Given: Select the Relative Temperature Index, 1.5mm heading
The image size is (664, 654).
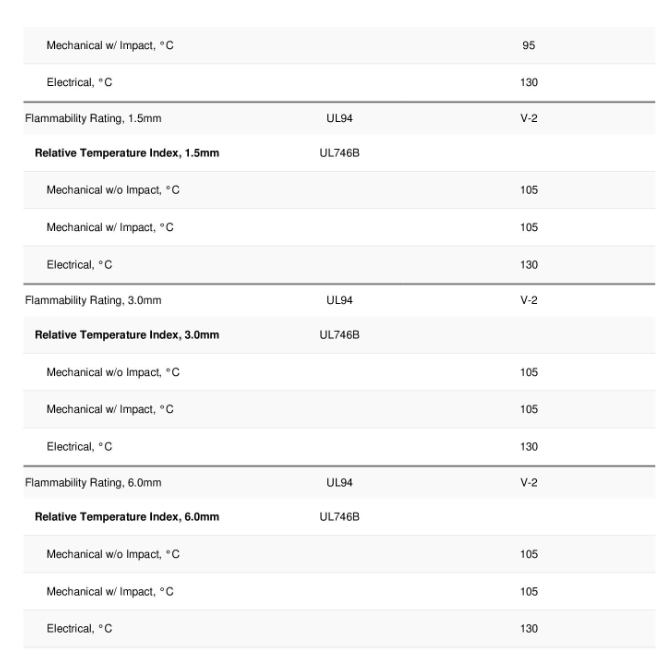Looking at the screenshot, I should click(x=127, y=153).
